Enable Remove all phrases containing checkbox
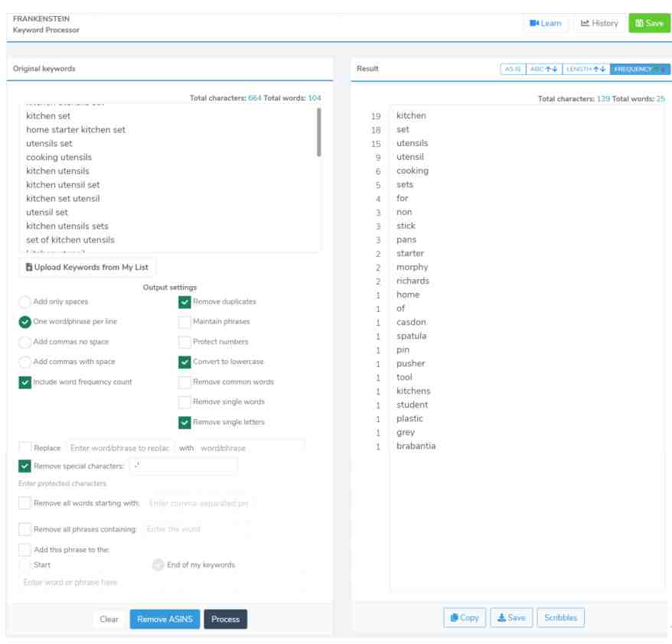 tap(24, 529)
